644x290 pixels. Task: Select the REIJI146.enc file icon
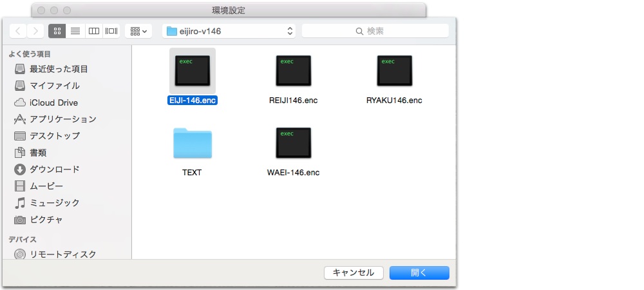point(293,71)
